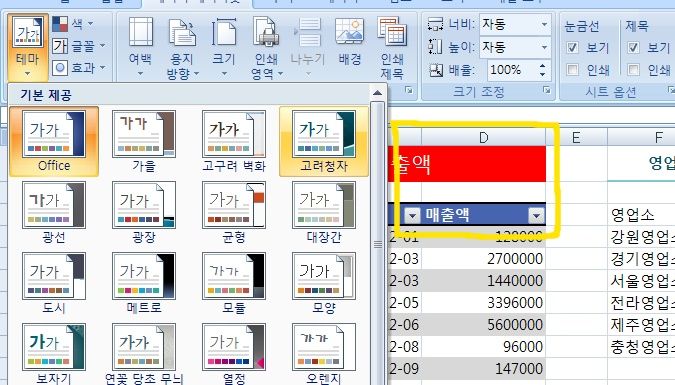The height and width of the screenshot is (385, 675).
Task: Open the 색 theme colors menu
Action: pos(72,24)
